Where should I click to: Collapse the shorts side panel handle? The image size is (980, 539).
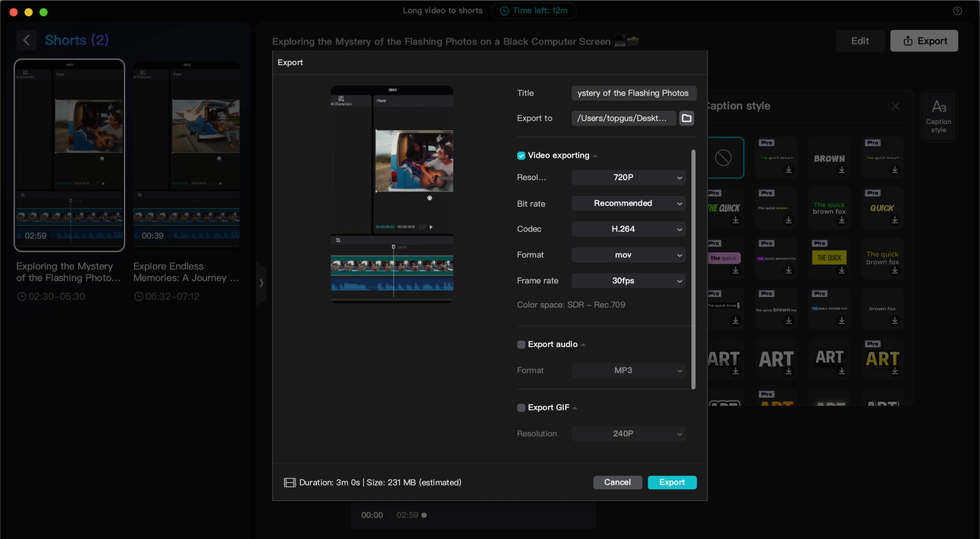[x=261, y=283]
